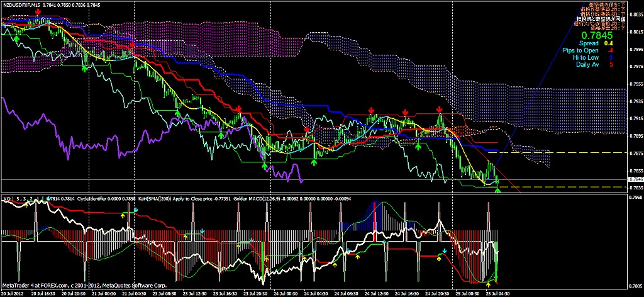Select the Spread label in the info panel

tap(591, 43)
